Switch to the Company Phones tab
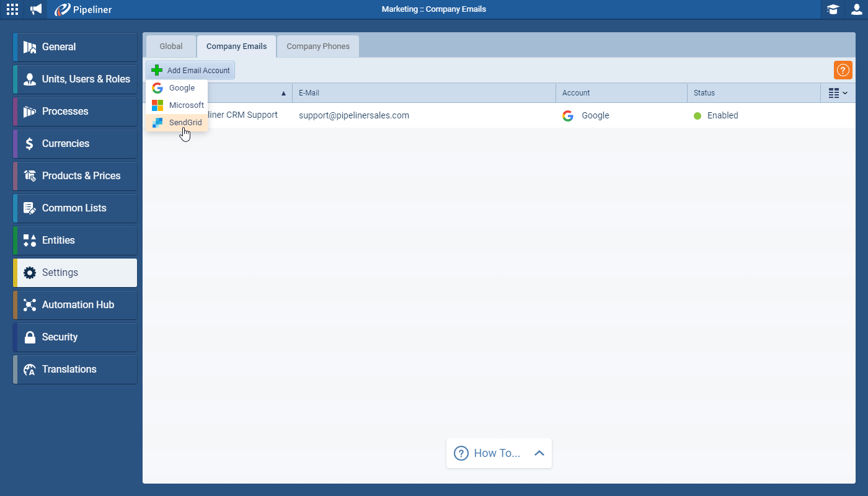Image resolution: width=868 pixels, height=496 pixels. click(318, 46)
